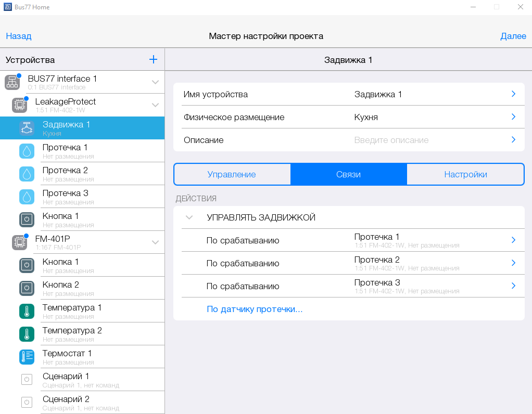Click the plus icon to add device
Viewport: 532px width, 414px height.
[153, 59]
